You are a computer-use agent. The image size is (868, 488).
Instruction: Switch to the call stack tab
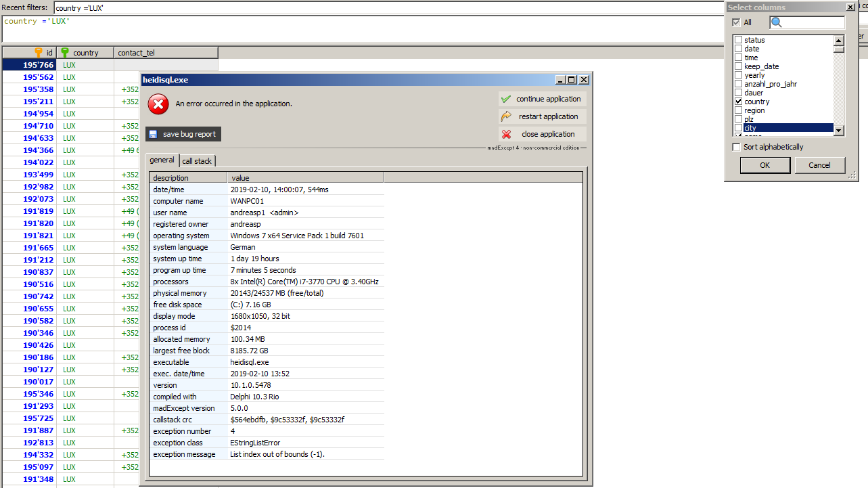tap(197, 161)
